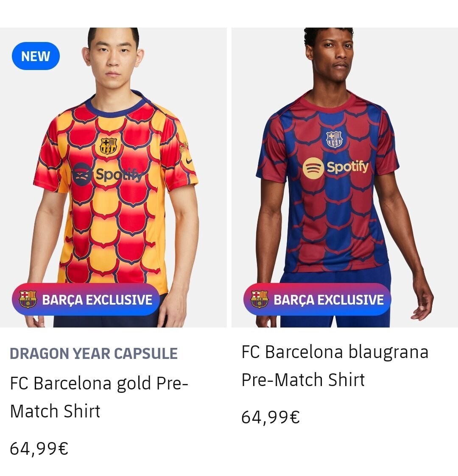The image size is (458, 476).
Task: Click the 64,99€ price under blaugrana shirt
Action: pyautogui.click(x=271, y=417)
